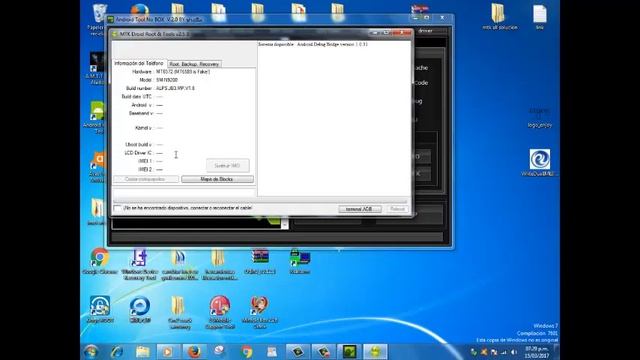Select the Información del Teléfono tab
Screen dimensions: 640x360
[x=139, y=63]
